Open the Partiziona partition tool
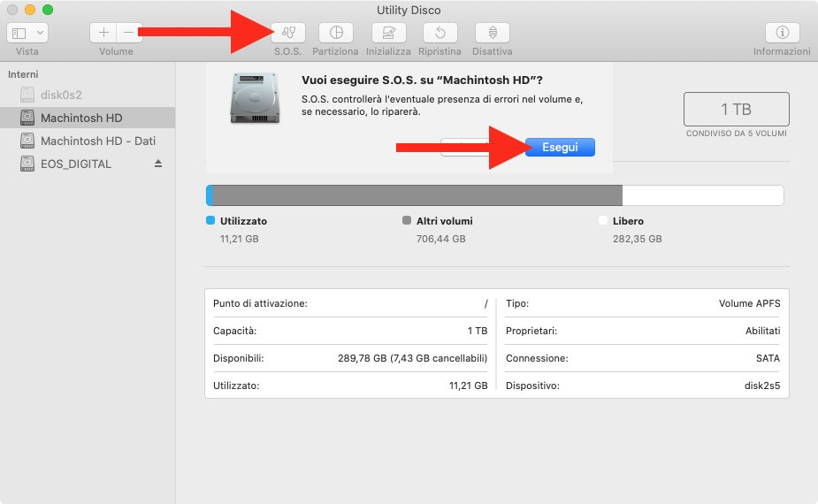This screenshot has width=818, height=504. 336,33
